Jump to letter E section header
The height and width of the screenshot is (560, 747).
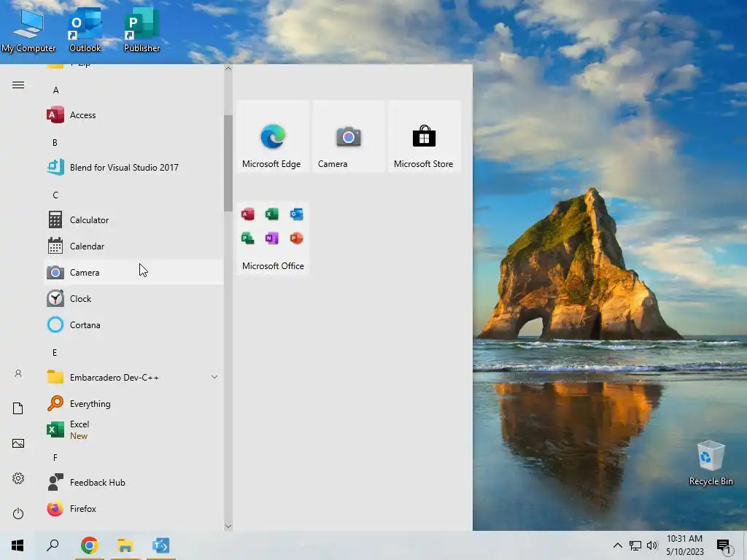pyautogui.click(x=55, y=352)
